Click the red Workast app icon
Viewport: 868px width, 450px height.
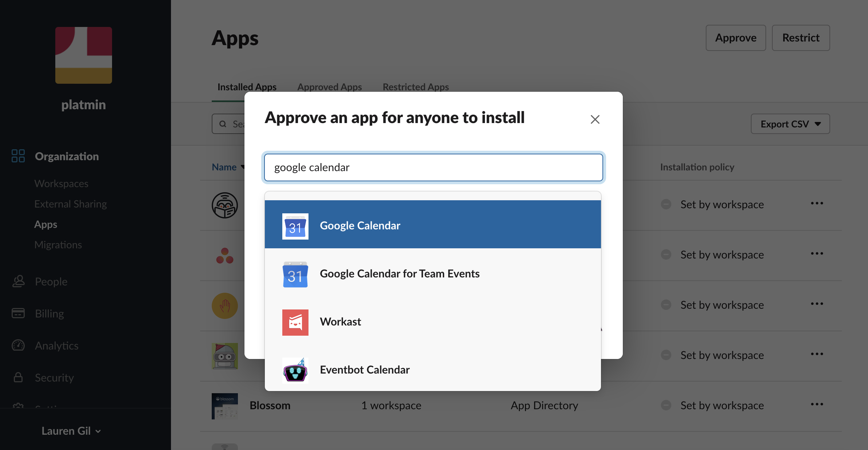coord(295,323)
